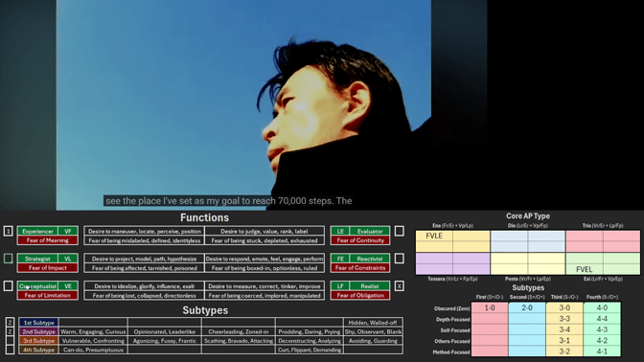Click the 'Warm, Engaging, Curious' cell
The height and width of the screenshot is (362, 644).
coord(93,331)
